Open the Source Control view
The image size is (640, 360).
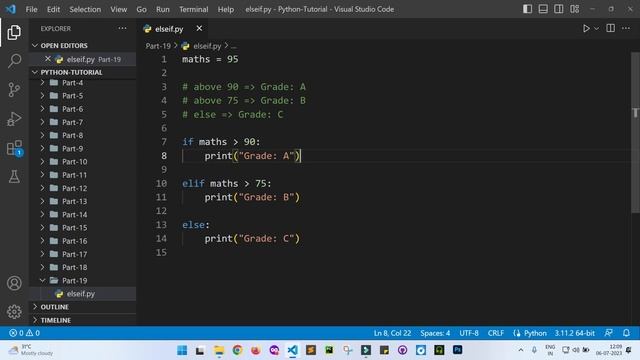14,90
